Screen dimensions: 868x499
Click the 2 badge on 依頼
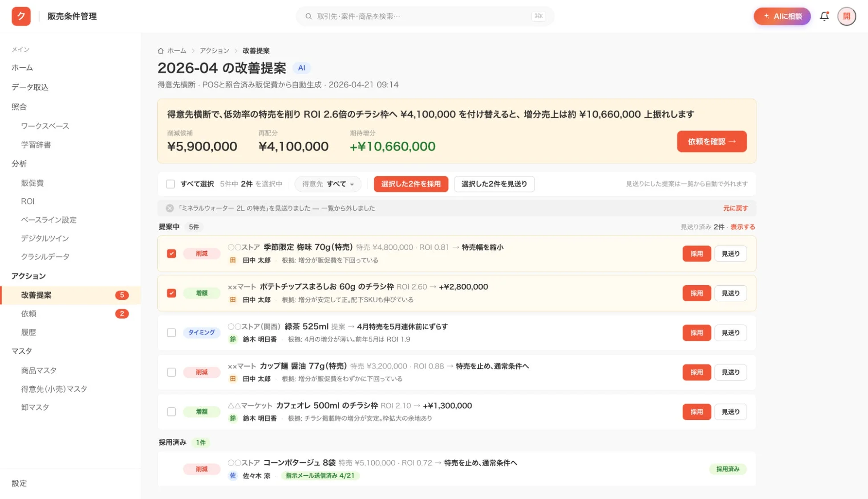click(x=122, y=314)
